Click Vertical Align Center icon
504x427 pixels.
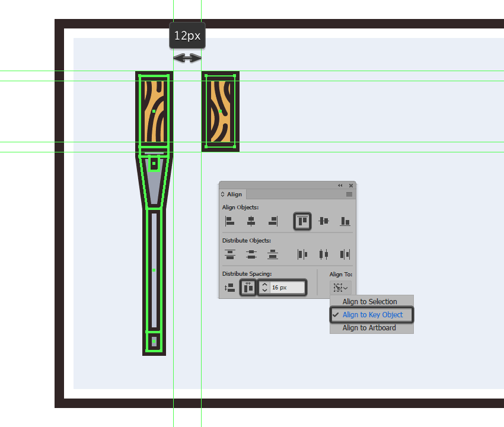pos(324,221)
